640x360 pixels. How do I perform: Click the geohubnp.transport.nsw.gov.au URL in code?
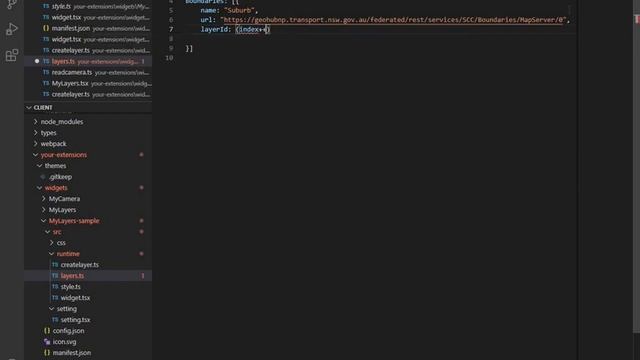[x=394, y=20]
